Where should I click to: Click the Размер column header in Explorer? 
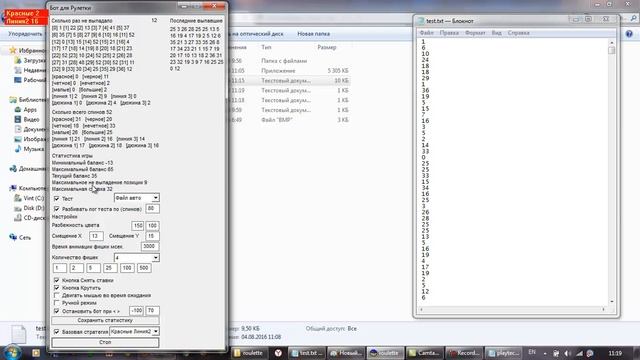point(327,47)
